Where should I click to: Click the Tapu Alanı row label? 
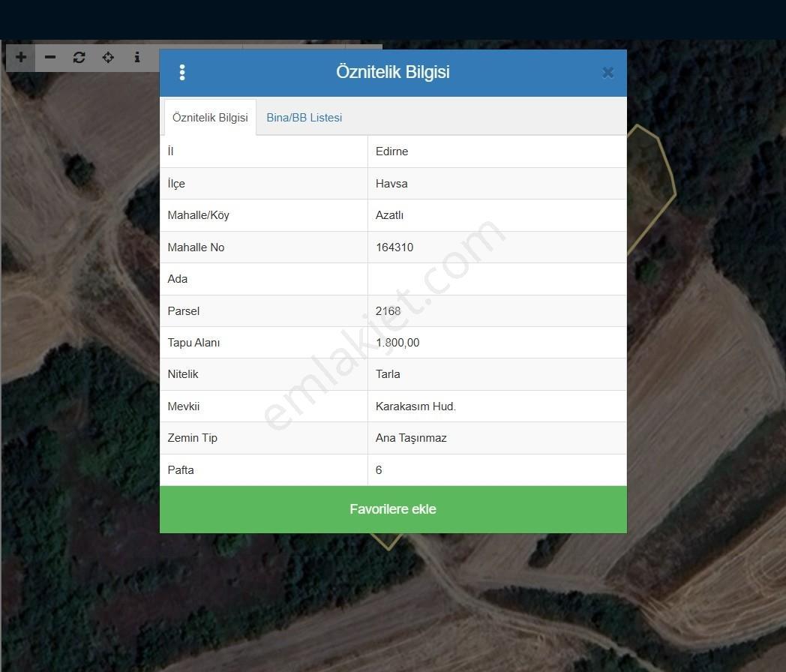click(193, 343)
